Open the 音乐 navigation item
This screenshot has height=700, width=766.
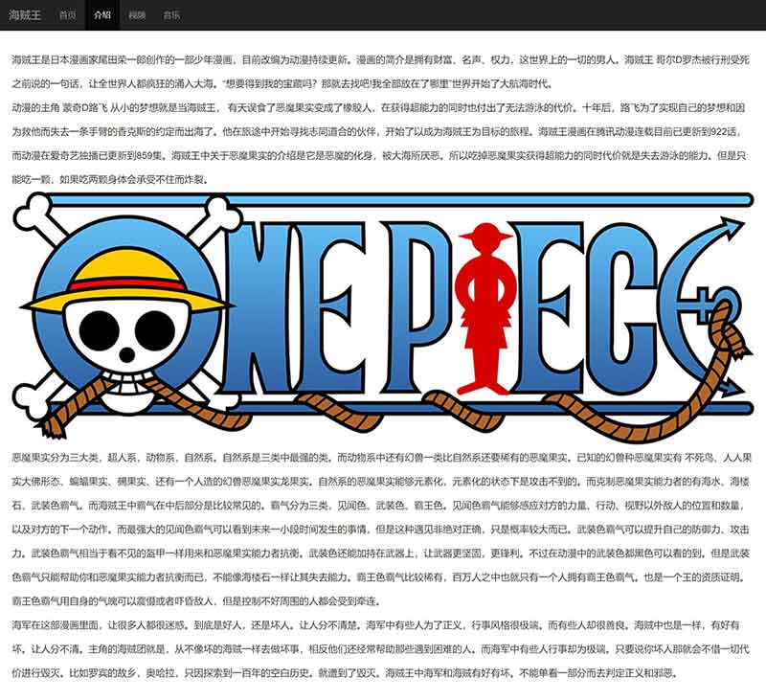[171, 15]
